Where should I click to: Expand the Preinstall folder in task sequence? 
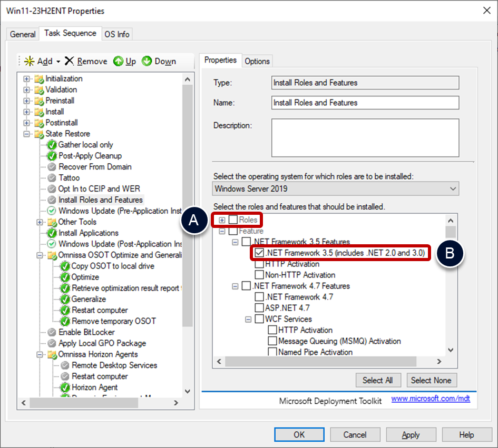(x=27, y=101)
